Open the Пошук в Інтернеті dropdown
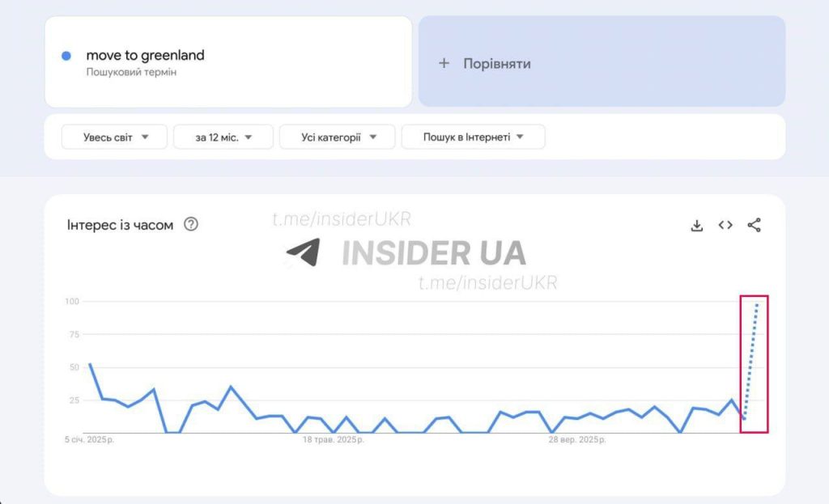 473,138
